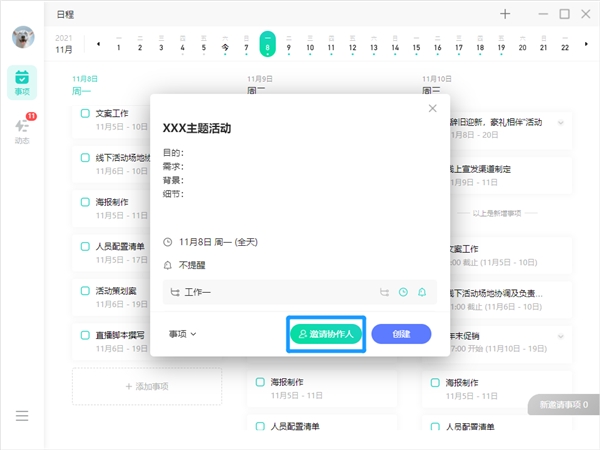Screen dimensions: 600x450
Task: Click the blue 创建 button
Action: pyautogui.click(x=401, y=334)
